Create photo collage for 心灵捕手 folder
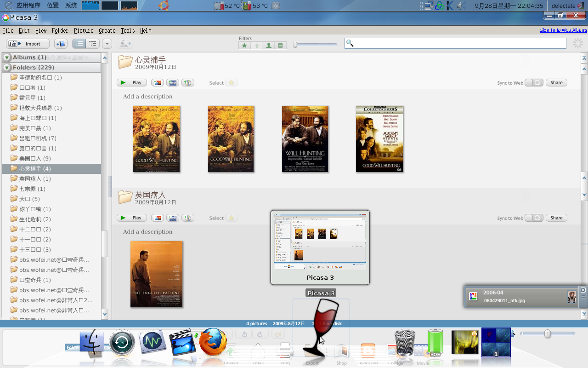Screen dimensions: 588x368 point(158,83)
